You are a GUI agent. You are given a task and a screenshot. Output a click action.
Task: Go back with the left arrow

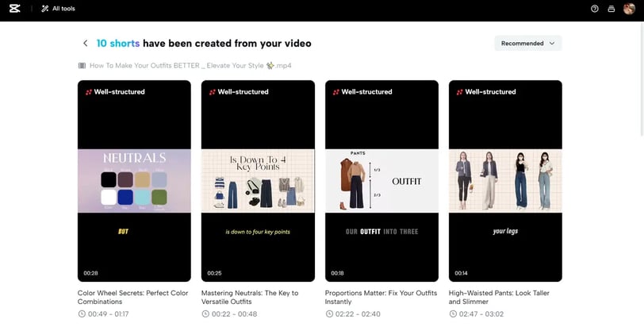[85, 43]
